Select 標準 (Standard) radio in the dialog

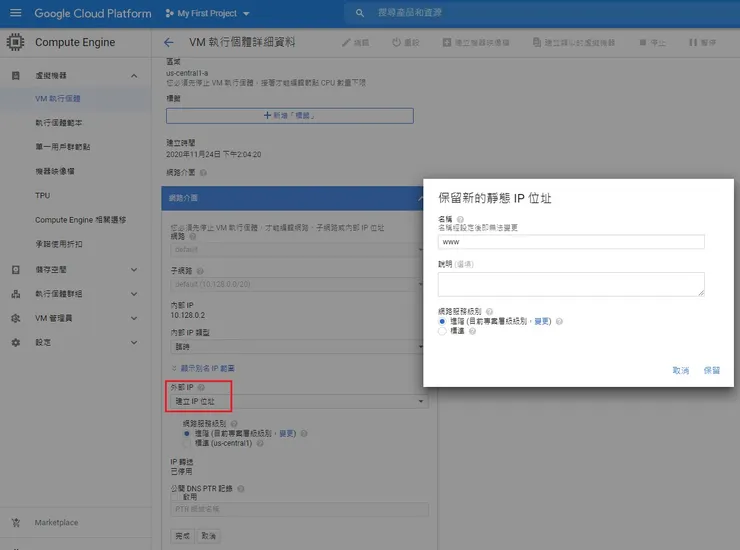coord(442,331)
